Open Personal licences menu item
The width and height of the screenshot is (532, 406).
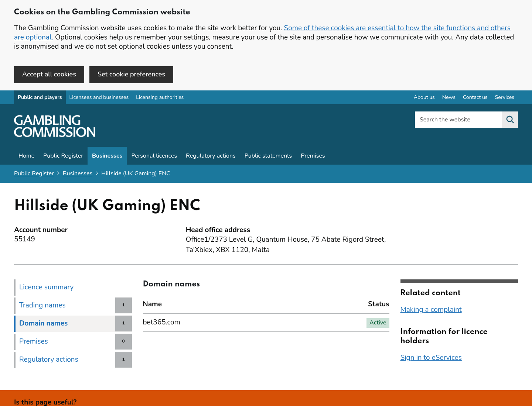[x=154, y=156]
